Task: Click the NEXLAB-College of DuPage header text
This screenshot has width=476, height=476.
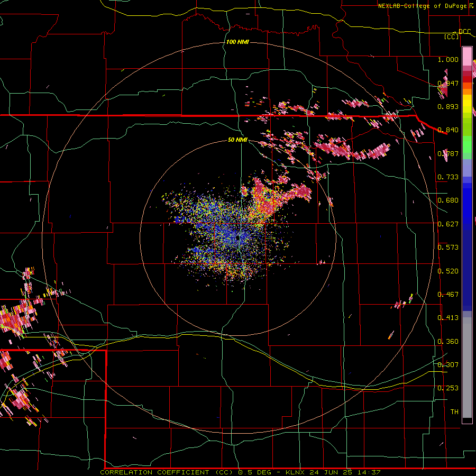Action: (x=424, y=6)
